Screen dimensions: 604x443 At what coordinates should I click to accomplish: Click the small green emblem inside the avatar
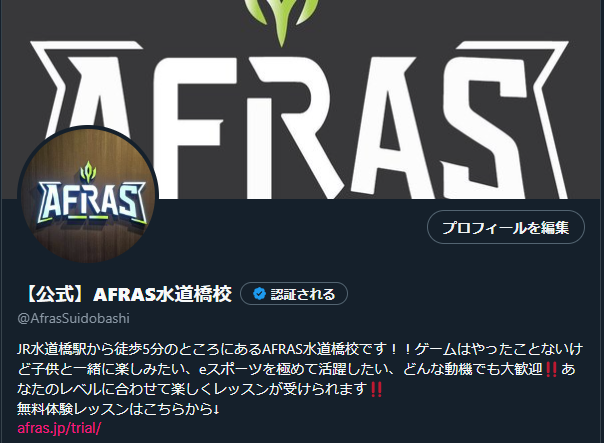click(88, 171)
